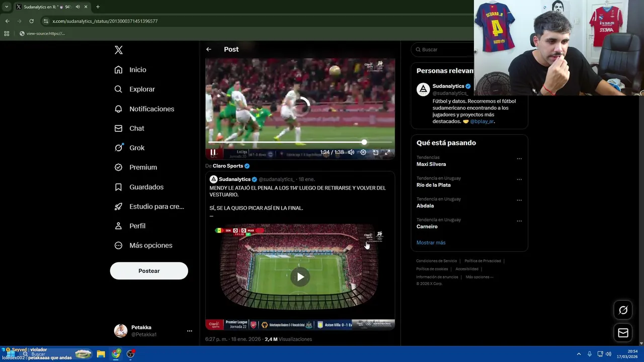Open new browser tab
The height and width of the screenshot is (362, 644).
point(98,7)
